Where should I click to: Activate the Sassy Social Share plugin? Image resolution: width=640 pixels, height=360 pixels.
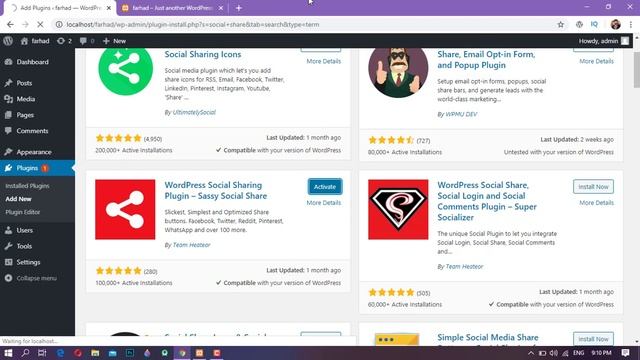325,187
